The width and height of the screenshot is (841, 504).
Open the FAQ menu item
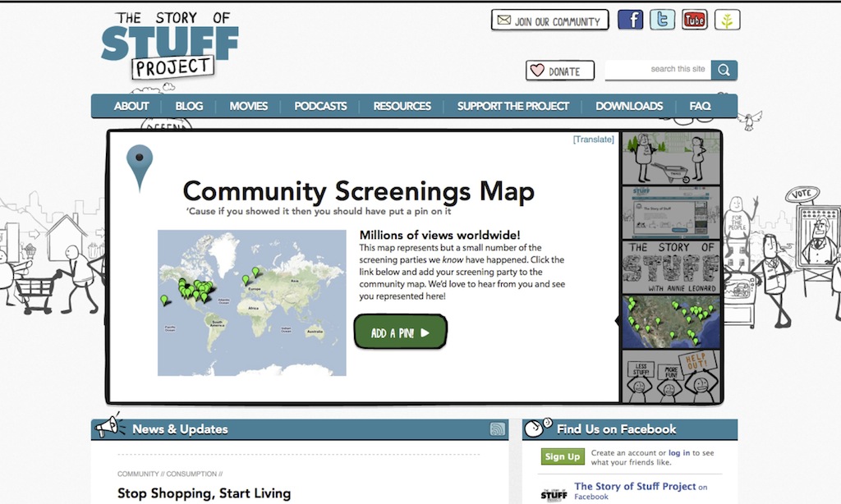[x=700, y=106]
